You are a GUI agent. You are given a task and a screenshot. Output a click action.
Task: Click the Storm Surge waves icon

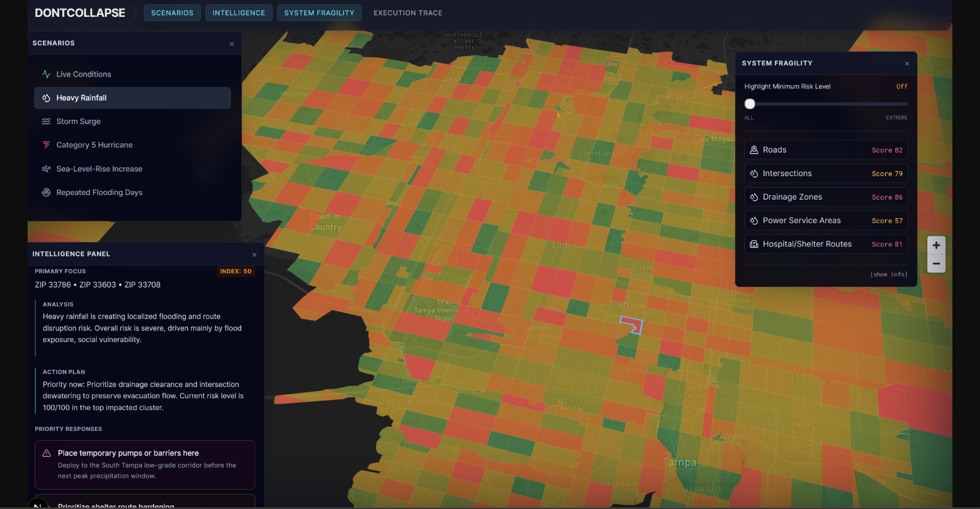click(46, 122)
